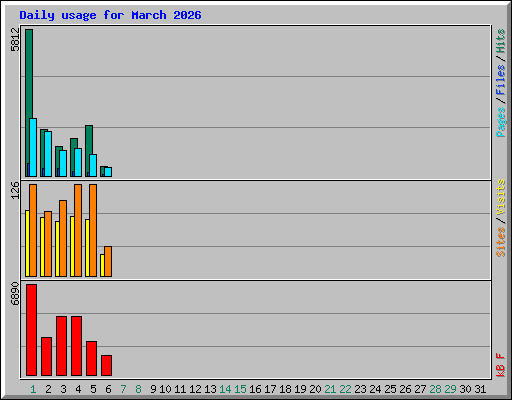Image resolution: width=512 pixels, height=400 pixels.
Task: Click green weekend day label 22
Action: (345, 389)
